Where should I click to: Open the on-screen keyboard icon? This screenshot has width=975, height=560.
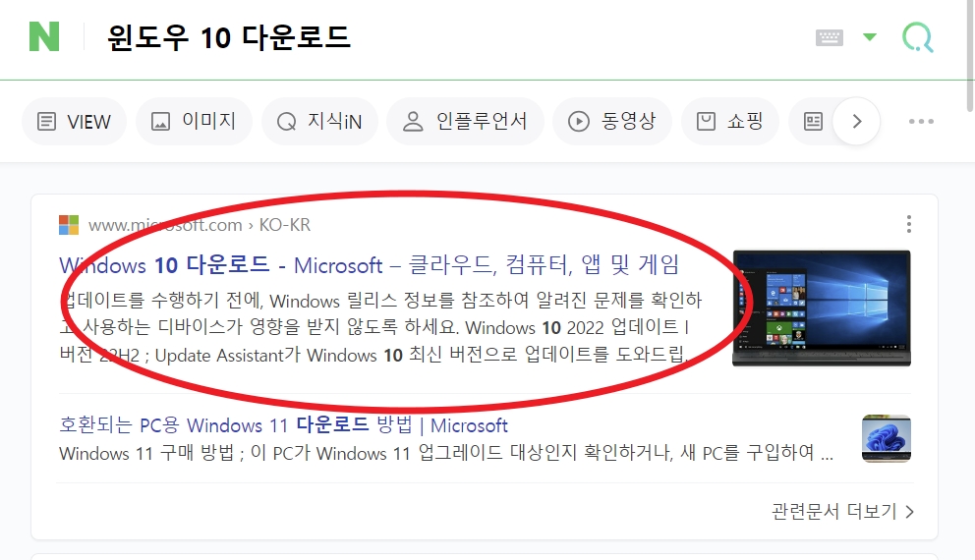(x=829, y=38)
